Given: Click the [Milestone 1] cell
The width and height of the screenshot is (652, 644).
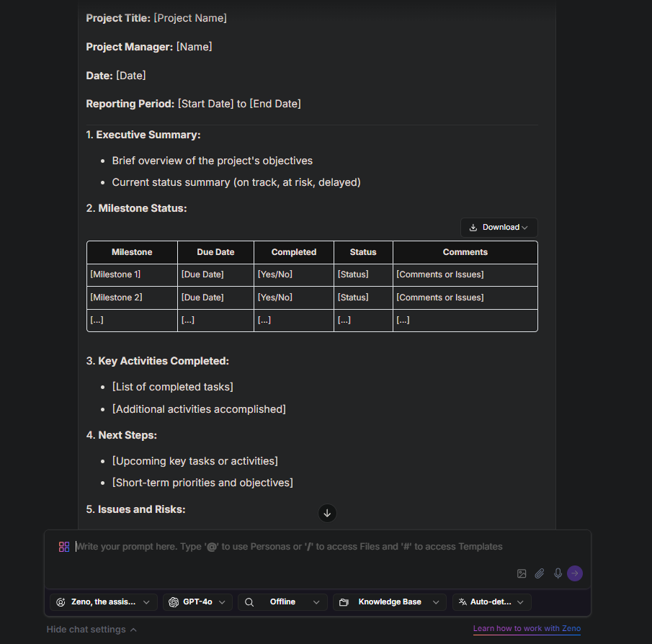Looking at the screenshot, I should pyautogui.click(x=132, y=274).
